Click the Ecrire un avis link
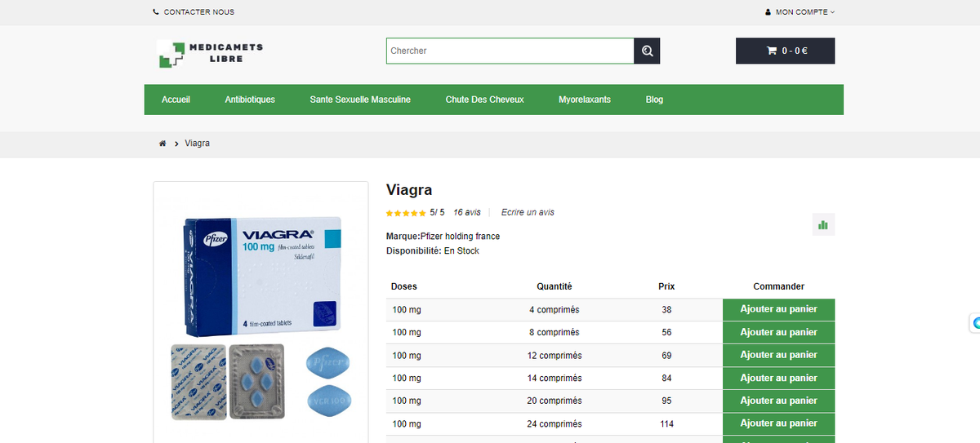 (528, 212)
